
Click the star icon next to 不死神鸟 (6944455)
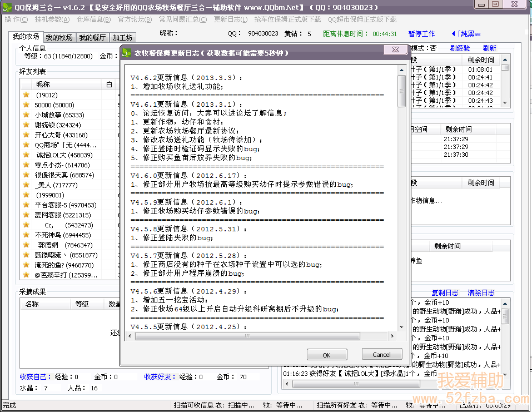pos(26,235)
